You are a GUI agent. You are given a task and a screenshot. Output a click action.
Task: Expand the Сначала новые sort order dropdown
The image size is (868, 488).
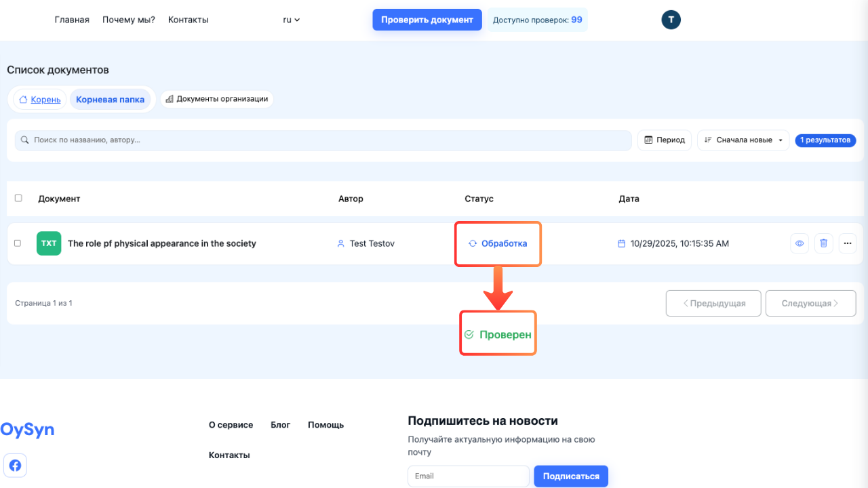(x=743, y=140)
